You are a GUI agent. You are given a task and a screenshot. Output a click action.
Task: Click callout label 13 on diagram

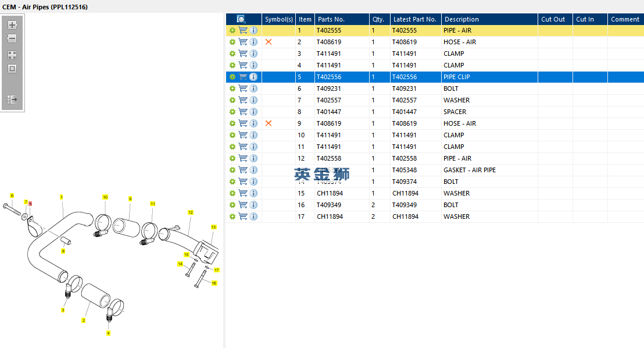(213, 227)
